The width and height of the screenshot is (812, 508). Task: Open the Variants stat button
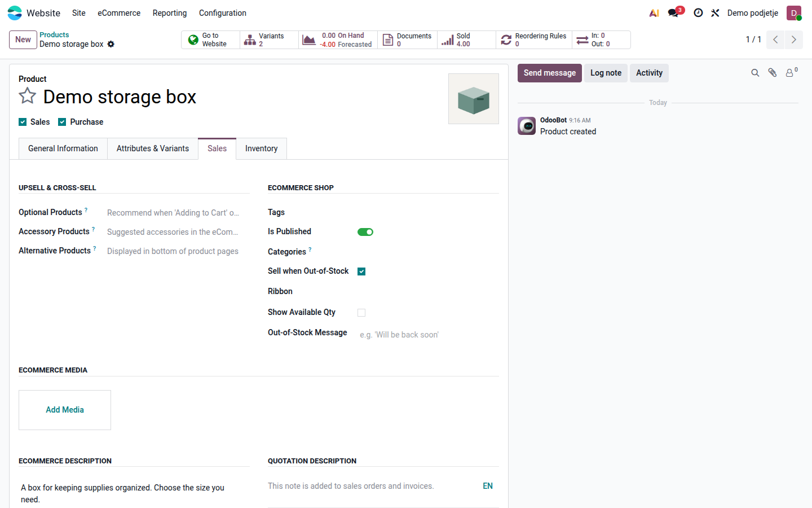click(x=270, y=40)
